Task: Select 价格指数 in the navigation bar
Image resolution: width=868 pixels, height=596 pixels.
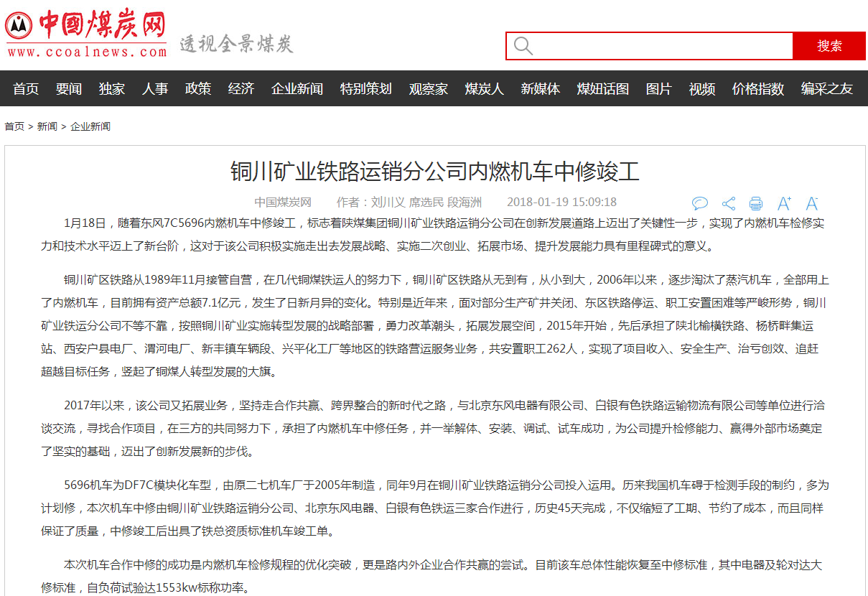Action: coord(758,89)
